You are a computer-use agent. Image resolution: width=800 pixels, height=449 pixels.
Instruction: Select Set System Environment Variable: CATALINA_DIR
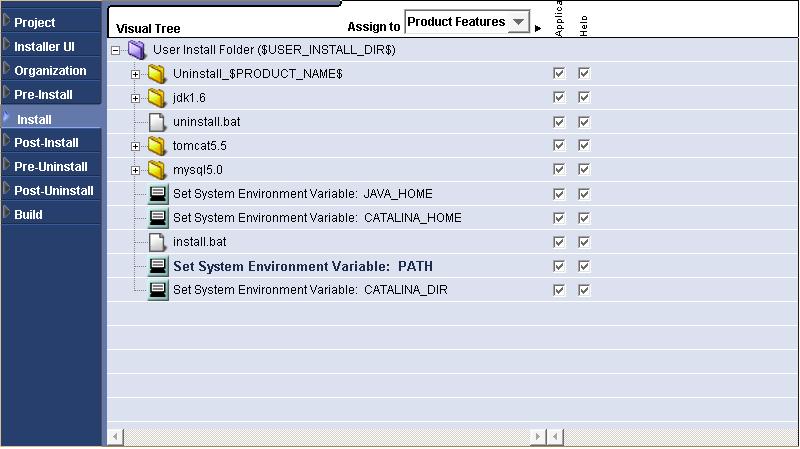point(310,290)
